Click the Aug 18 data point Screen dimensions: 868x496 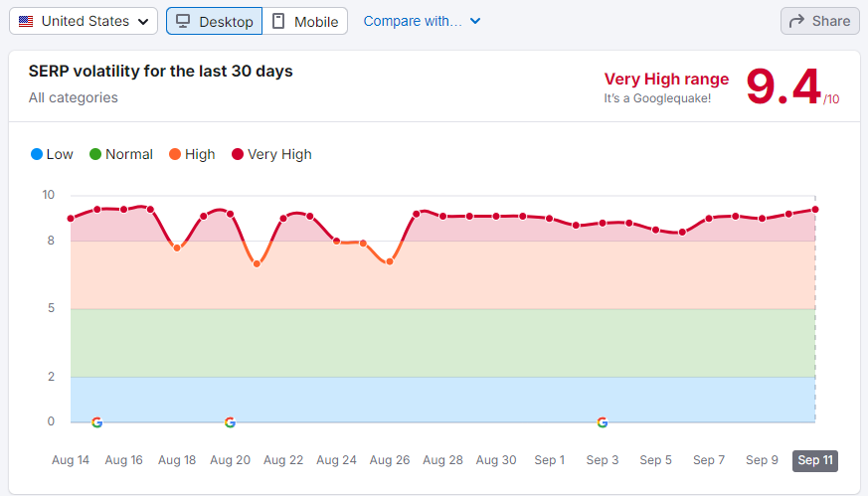click(177, 248)
